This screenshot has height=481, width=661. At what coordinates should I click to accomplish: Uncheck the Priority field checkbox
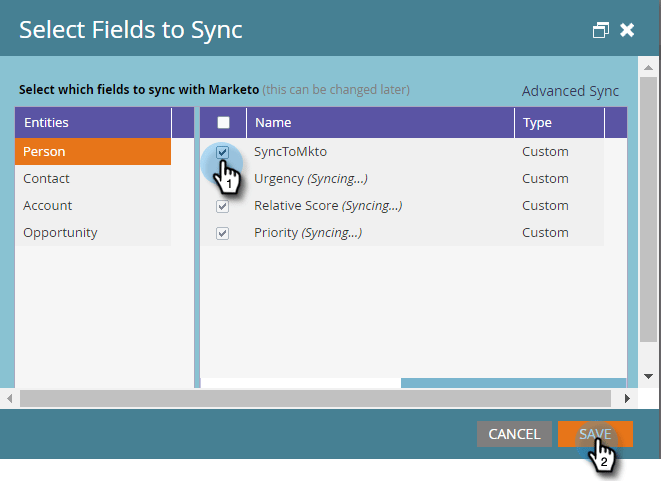click(x=223, y=233)
